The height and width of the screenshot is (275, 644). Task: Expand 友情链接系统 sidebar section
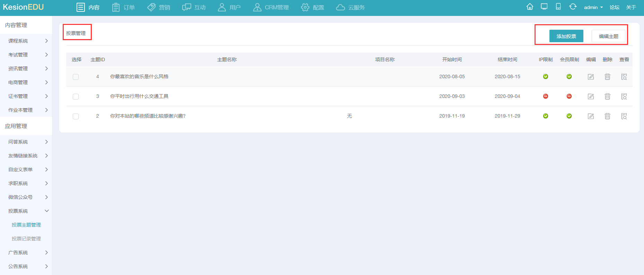coord(26,156)
